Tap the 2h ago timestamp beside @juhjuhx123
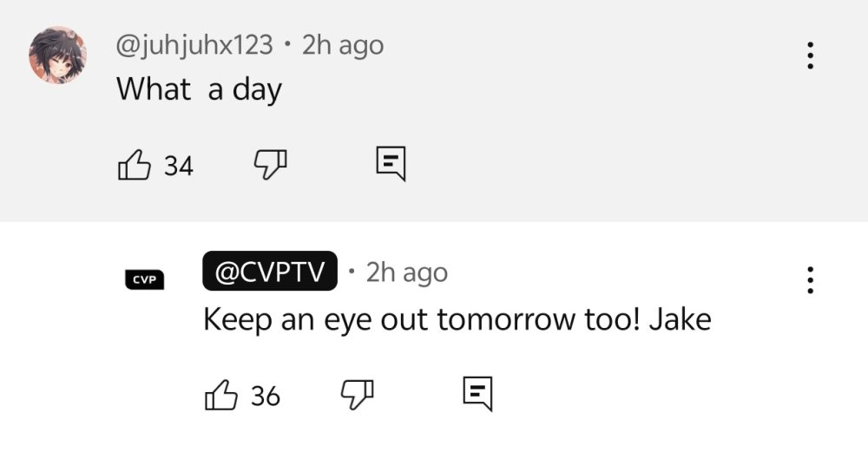The width and height of the screenshot is (868, 459). point(342,44)
